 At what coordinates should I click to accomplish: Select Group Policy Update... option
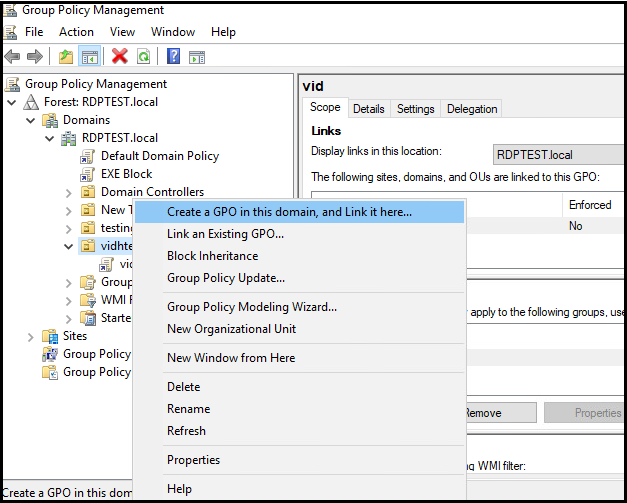pyautogui.click(x=300, y=278)
